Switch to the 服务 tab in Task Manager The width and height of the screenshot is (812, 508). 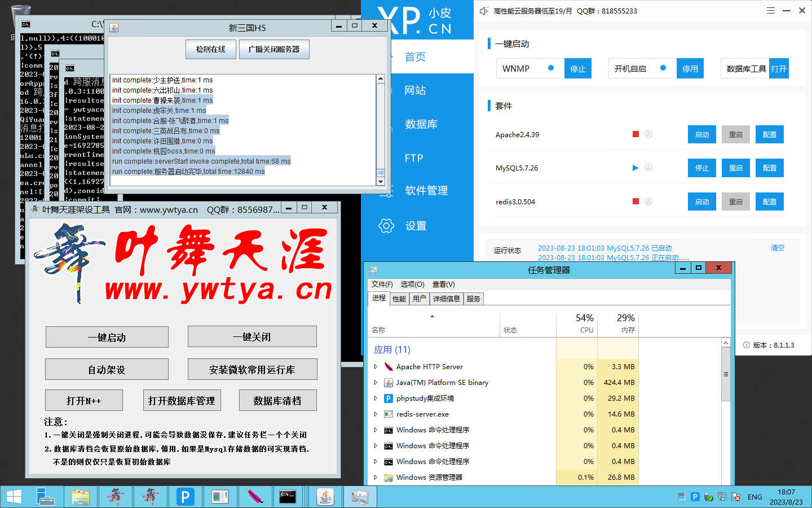(474, 299)
